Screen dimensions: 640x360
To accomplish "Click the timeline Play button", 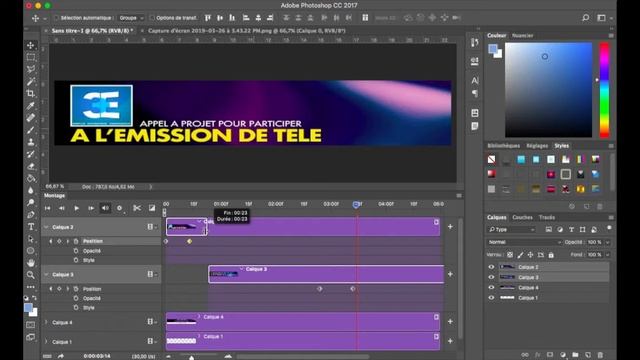I will (x=76, y=208).
